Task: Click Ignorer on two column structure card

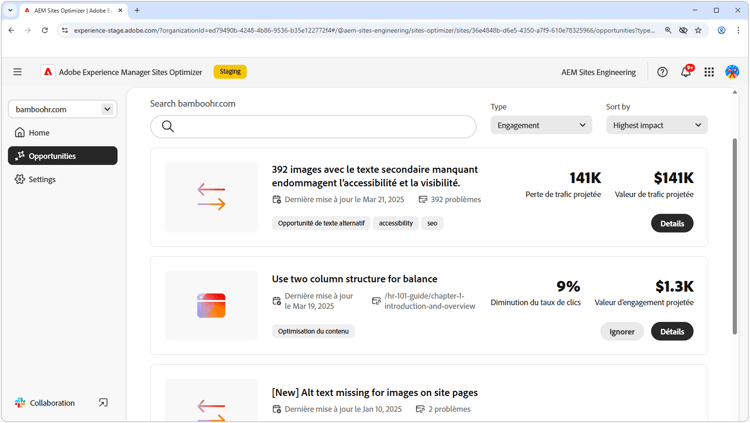Action: click(622, 332)
